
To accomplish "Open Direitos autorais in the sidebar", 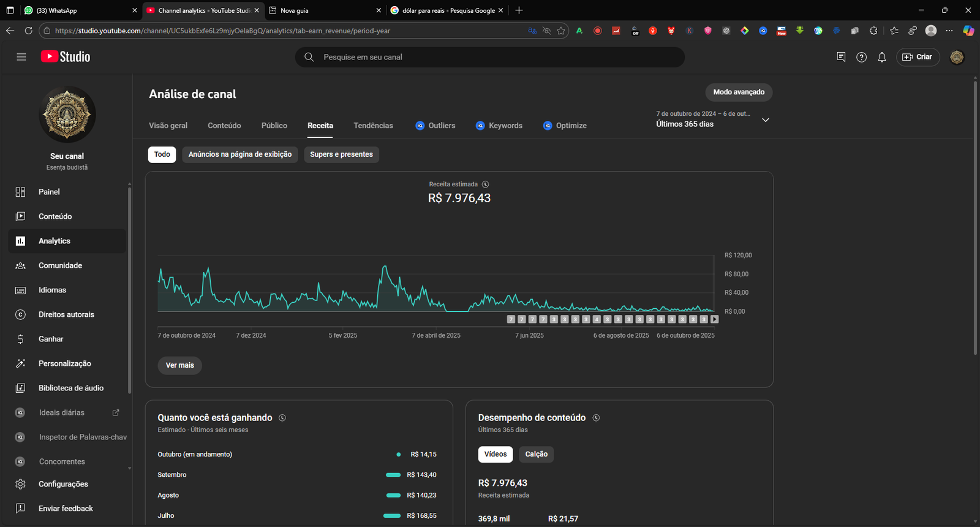I will (x=66, y=314).
